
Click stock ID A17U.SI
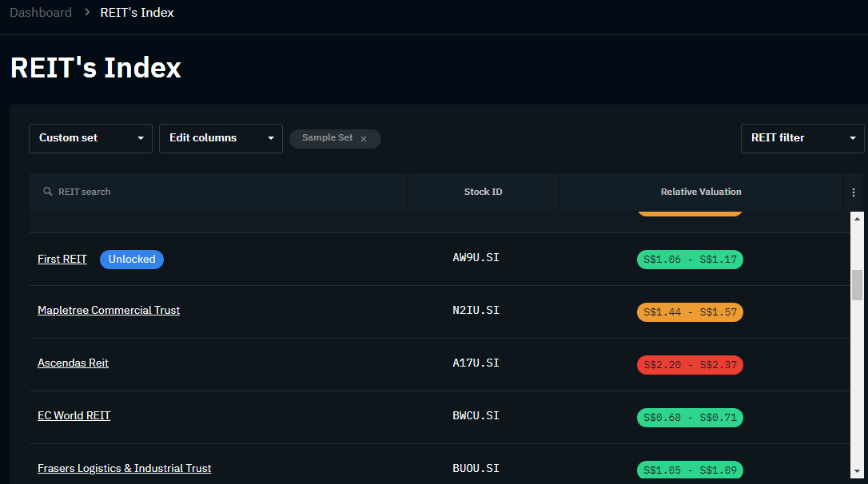(x=476, y=363)
